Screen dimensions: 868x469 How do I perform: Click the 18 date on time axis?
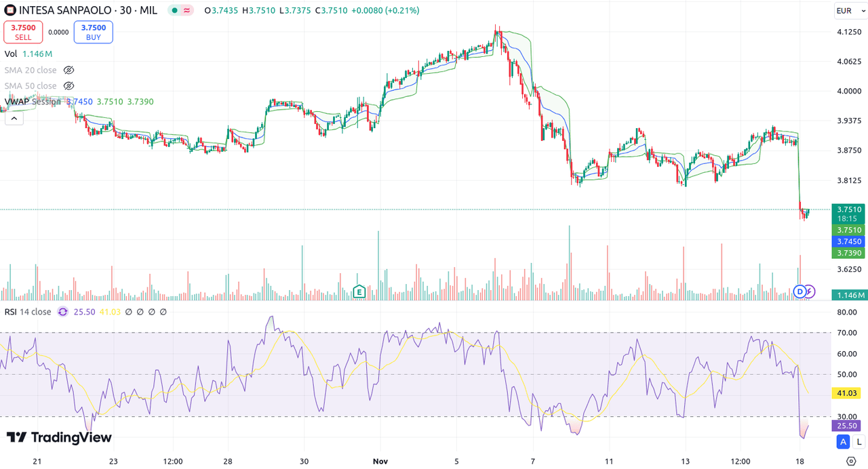click(x=800, y=461)
